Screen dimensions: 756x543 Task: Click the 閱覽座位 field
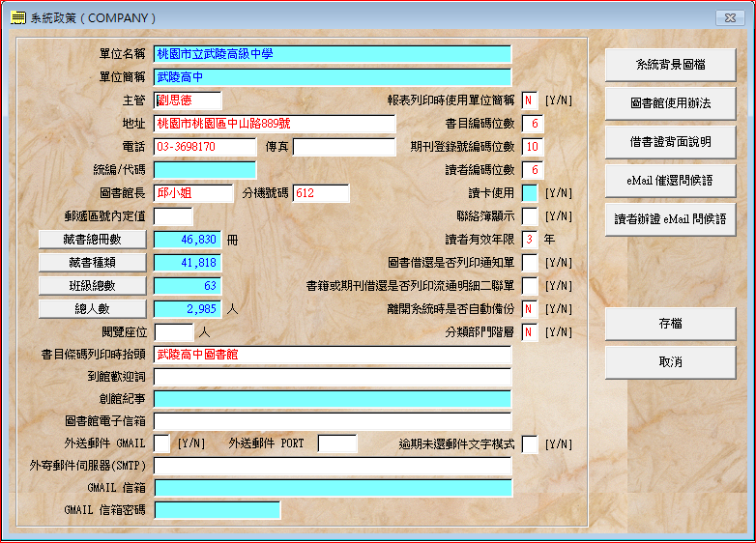pyautogui.click(x=174, y=332)
